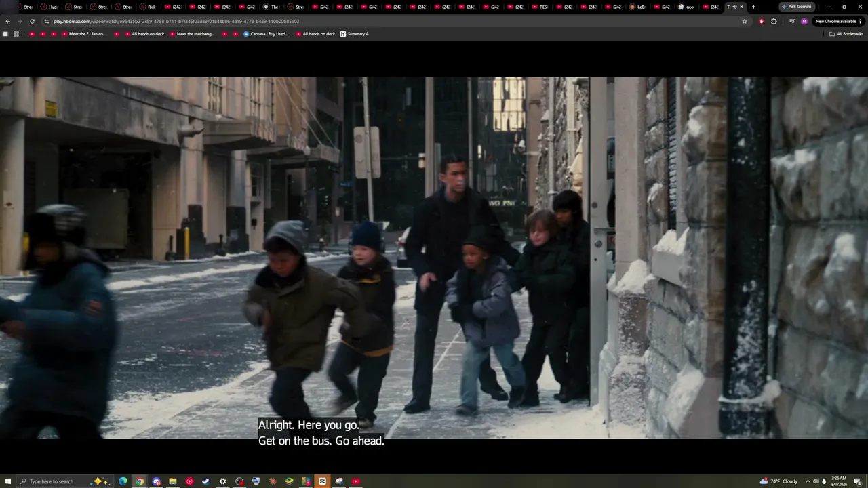View site information for play.hbomax.com

(47, 21)
